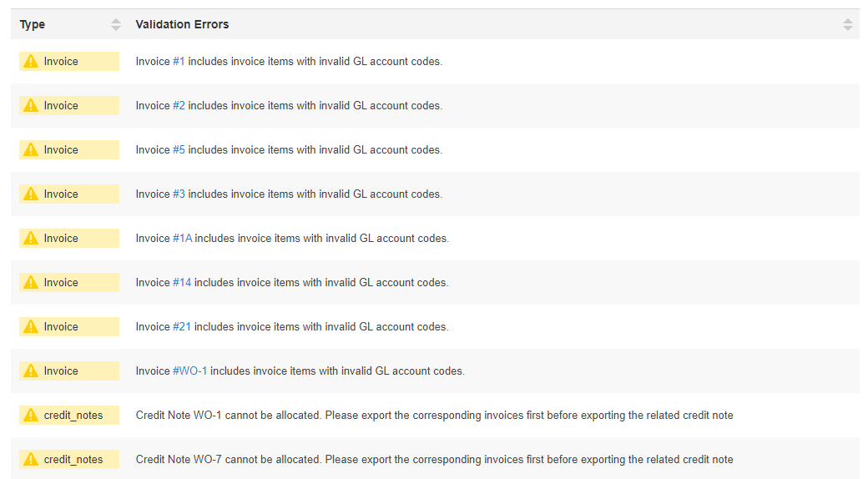The width and height of the screenshot is (868, 479).
Task: Open invoice #1 link
Action: point(179,61)
